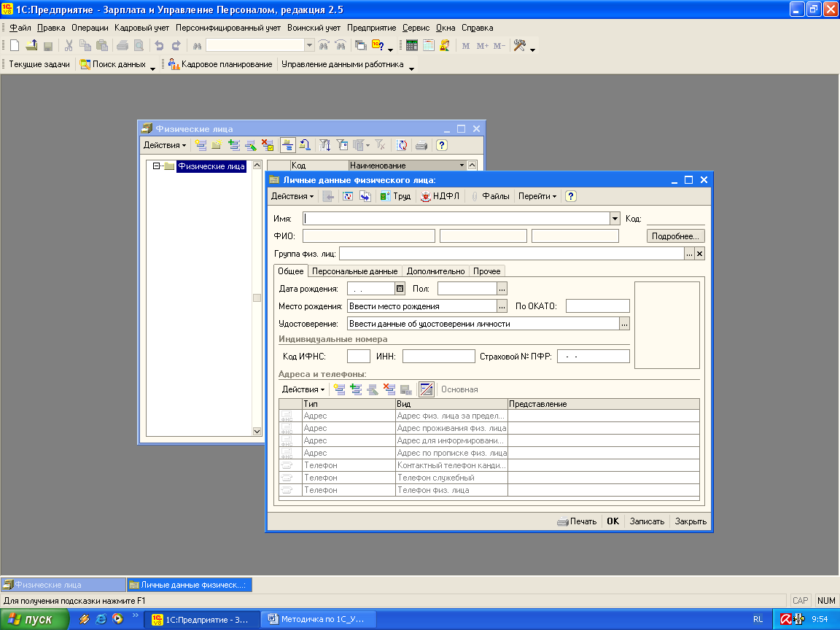Collapse the Физические лица tree node
The height and width of the screenshot is (630, 840).
(x=156, y=166)
